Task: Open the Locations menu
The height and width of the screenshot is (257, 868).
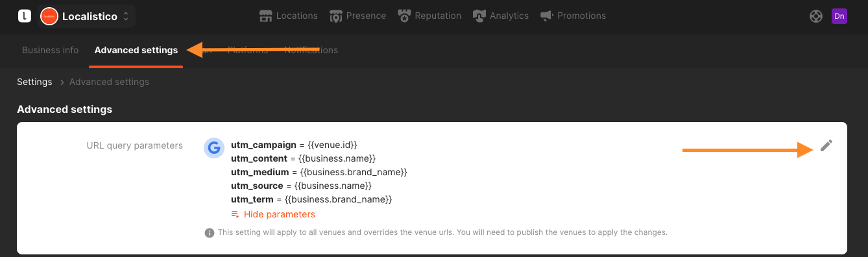Action: [x=288, y=16]
